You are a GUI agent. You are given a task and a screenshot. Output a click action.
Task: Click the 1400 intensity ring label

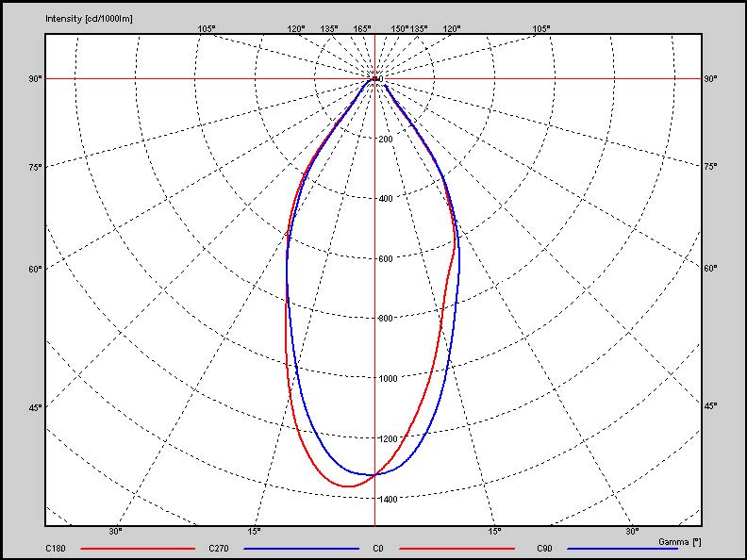(x=388, y=499)
